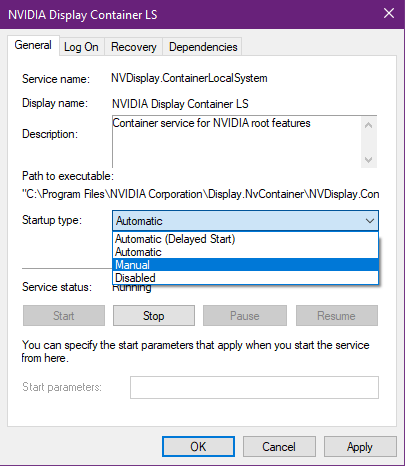The height and width of the screenshot is (467, 405).
Task: Collapse the Startup type dropdown arrow
Action: 369,221
